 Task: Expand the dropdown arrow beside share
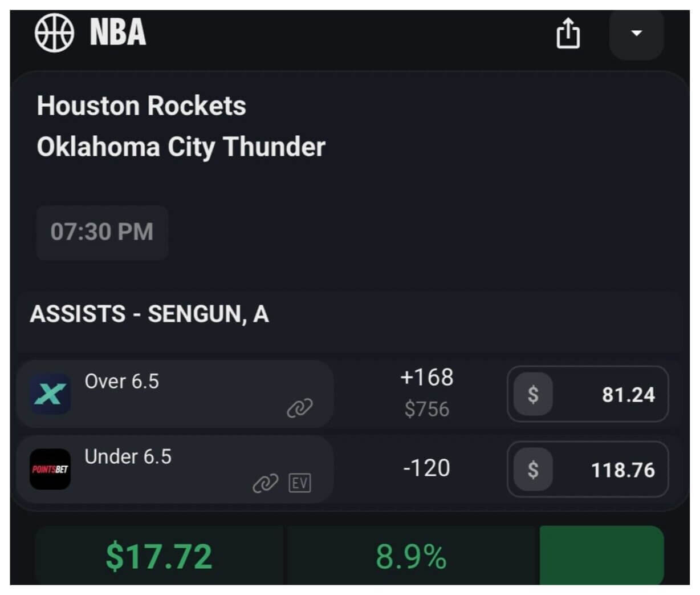point(636,34)
